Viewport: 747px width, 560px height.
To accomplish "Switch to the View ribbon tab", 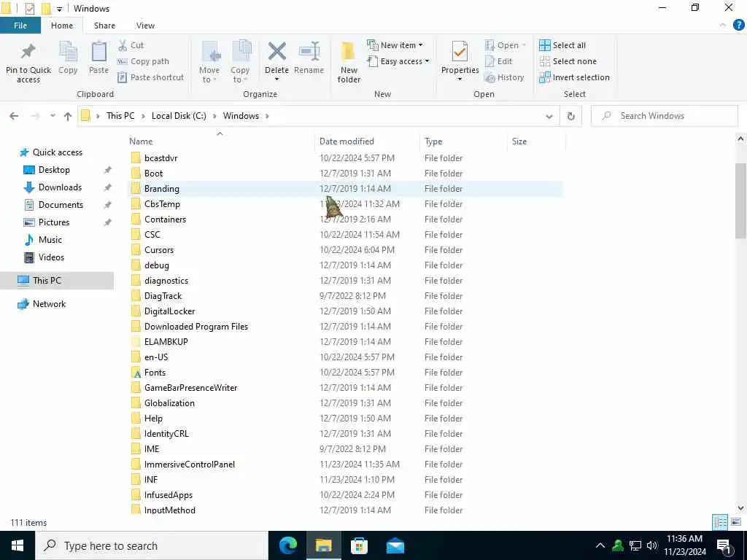I will [x=145, y=26].
